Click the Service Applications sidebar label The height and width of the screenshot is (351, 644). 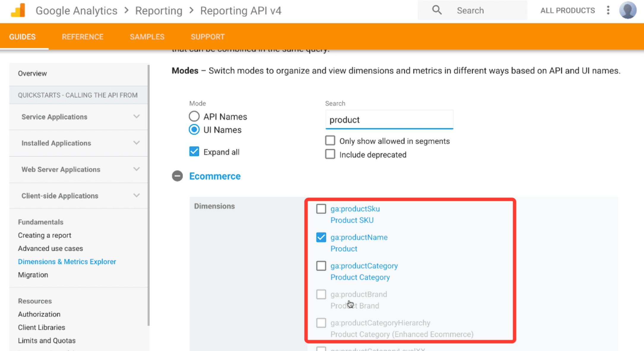54,117
